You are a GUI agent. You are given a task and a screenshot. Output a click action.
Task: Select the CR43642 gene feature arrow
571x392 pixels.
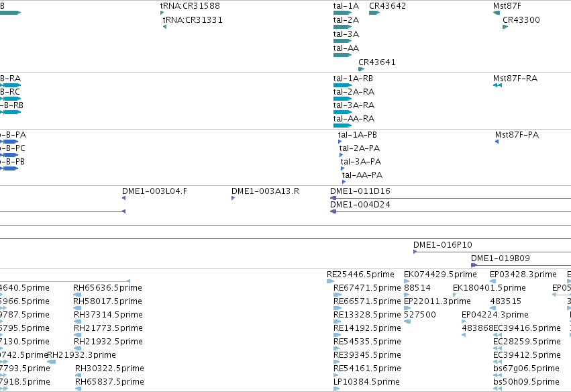click(374, 13)
